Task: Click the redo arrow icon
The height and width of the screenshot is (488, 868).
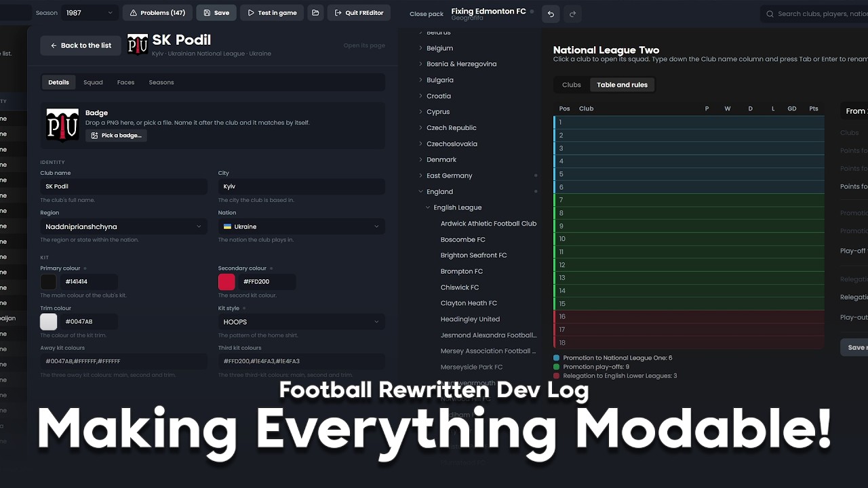Action: [x=572, y=14]
